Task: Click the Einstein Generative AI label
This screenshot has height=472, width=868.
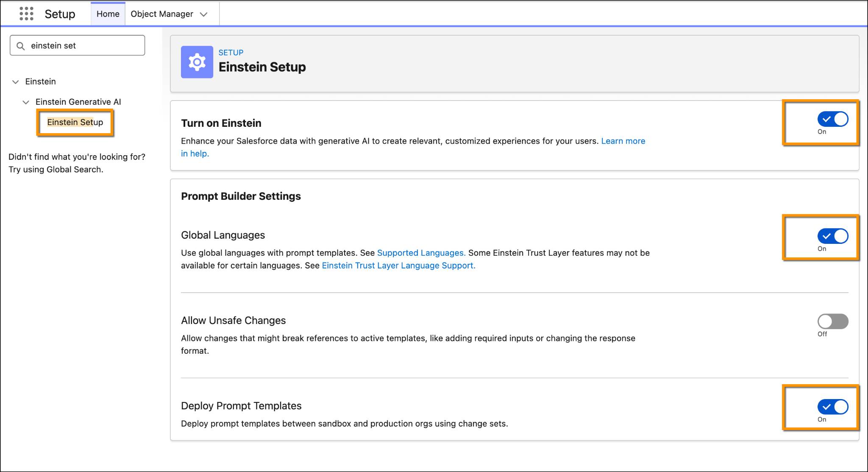Action: (78, 102)
